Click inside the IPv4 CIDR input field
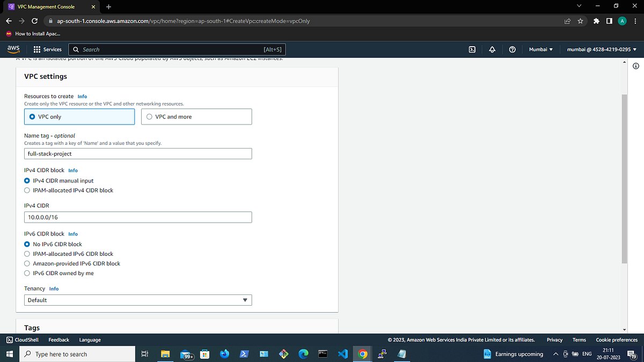Image resolution: width=644 pixels, height=362 pixels. 137,217
